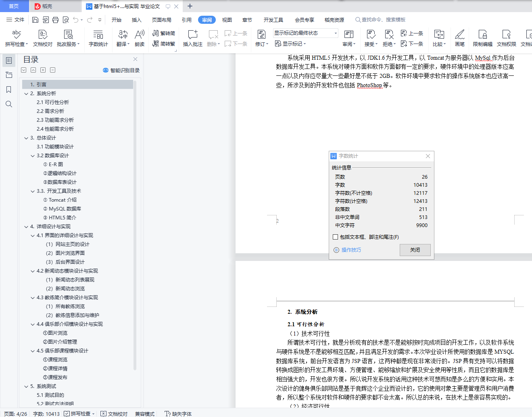Viewport: 532px width, 417px height.
Task: Open the 文件 menu
Action: pyautogui.click(x=15, y=20)
